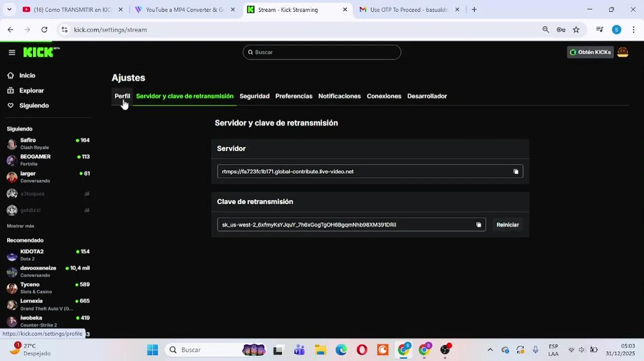This screenshot has height=361, width=644.
Task: Open the user avatar menu top right
Action: [622, 52]
